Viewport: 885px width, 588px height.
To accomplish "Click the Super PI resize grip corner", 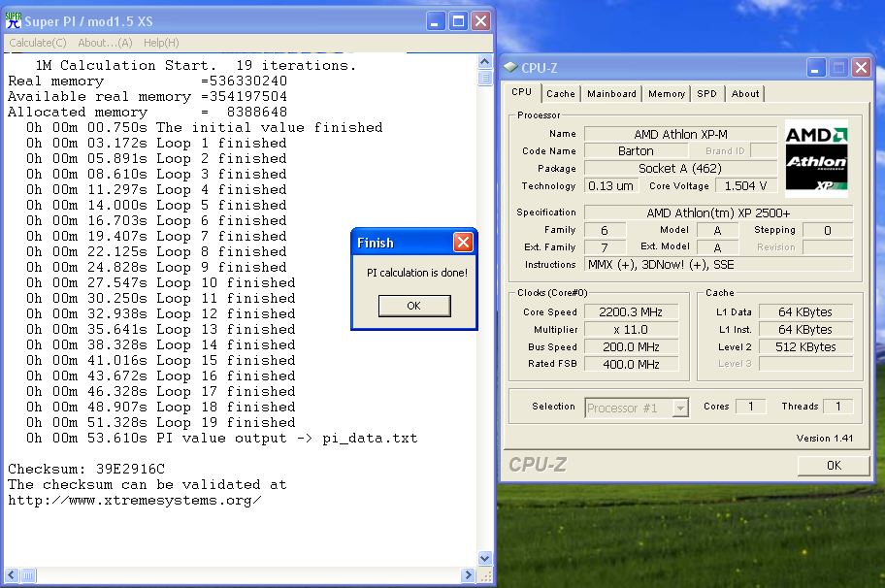I will pos(485,575).
